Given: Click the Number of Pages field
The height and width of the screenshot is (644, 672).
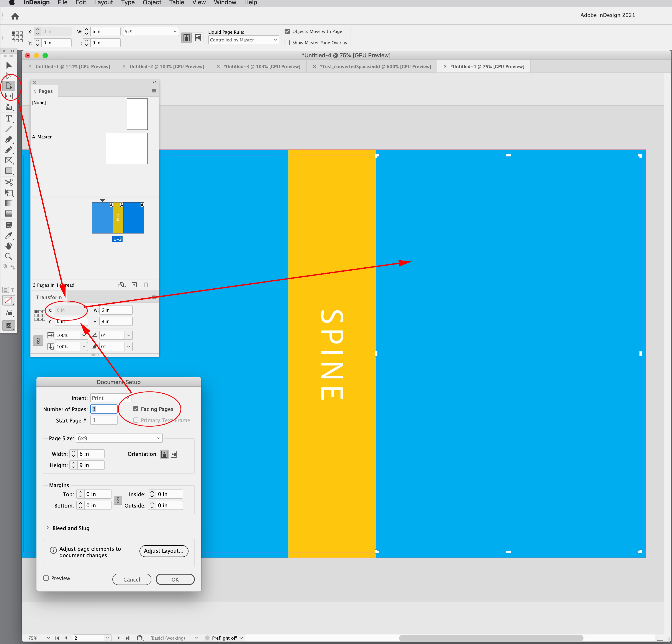Looking at the screenshot, I should pyautogui.click(x=104, y=409).
